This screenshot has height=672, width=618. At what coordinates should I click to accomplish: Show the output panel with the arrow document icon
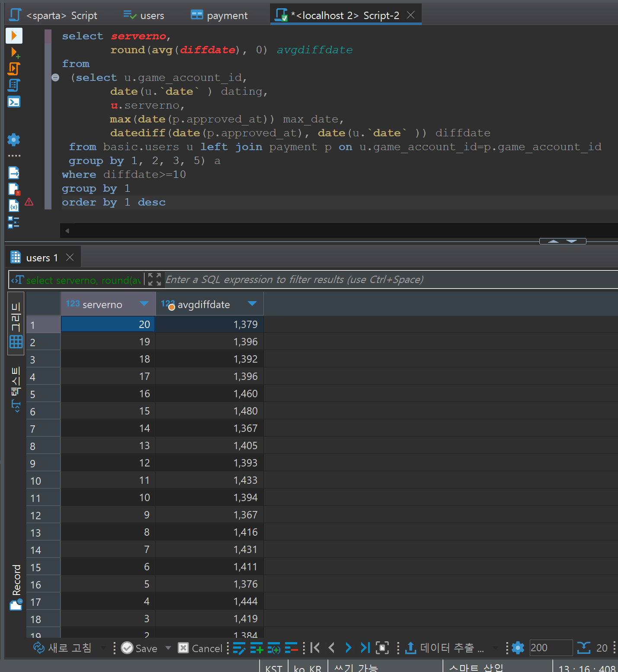(14, 173)
